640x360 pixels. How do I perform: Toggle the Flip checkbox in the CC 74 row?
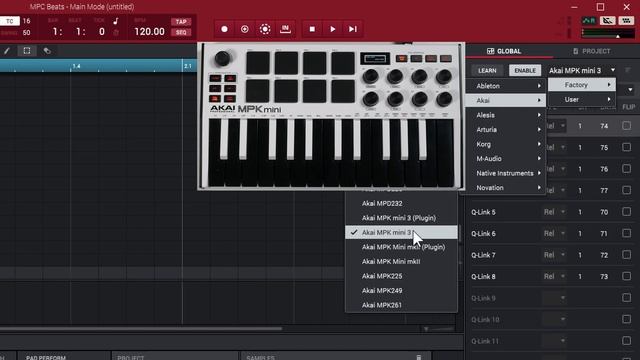(x=627, y=126)
